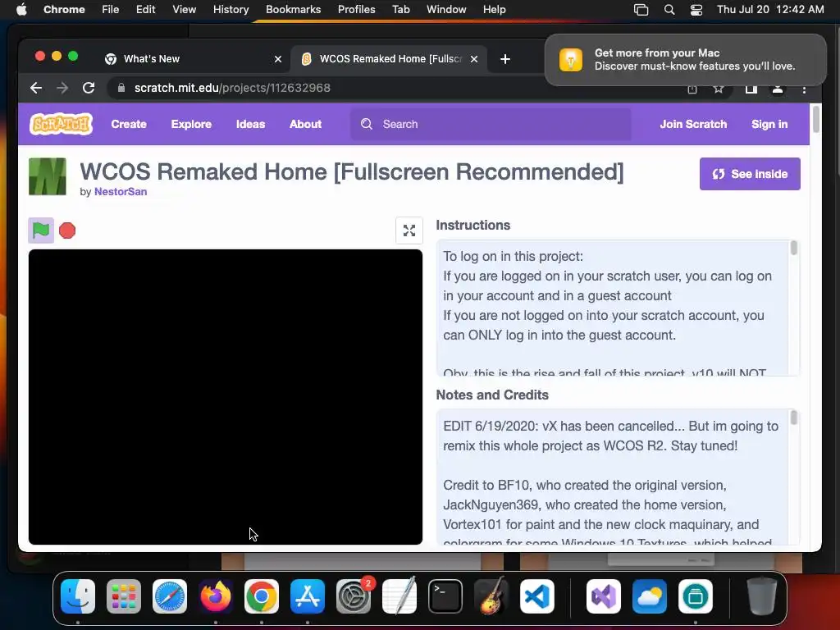Open the App Store from the Dock
Viewport: 840px width, 630px height.
[x=308, y=596]
